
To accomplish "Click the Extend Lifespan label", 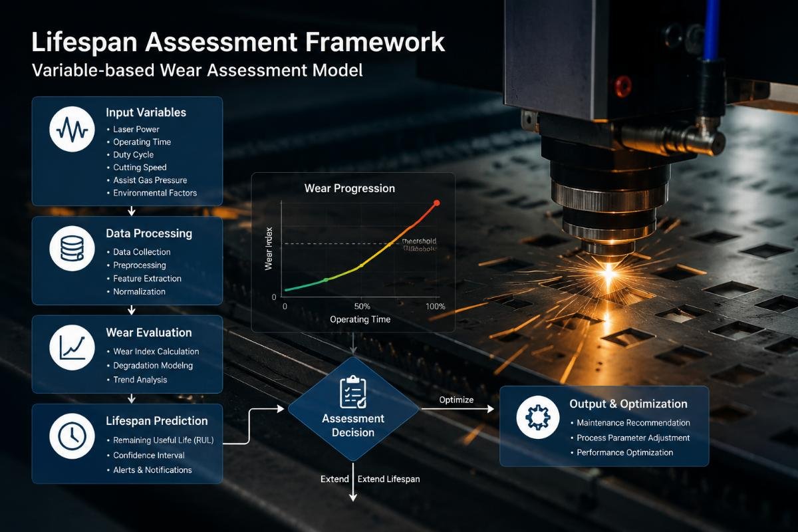I will 388,479.
